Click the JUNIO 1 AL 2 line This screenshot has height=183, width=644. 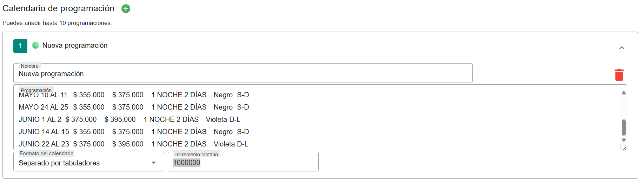pos(129,119)
